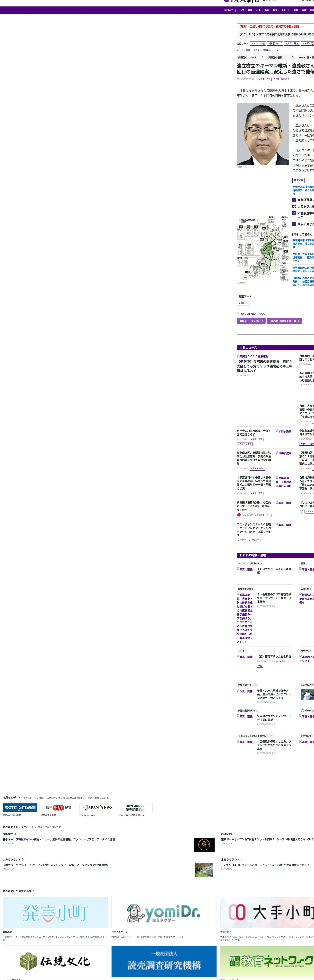Open the 伝統文化 banner image
314x980 pixels.
[55, 961]
